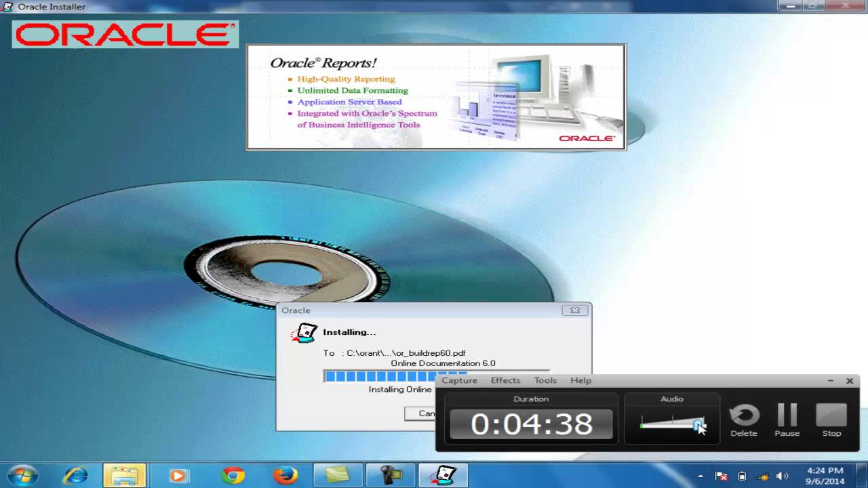This screenshot has width=868, height=488.
Task: Click the Duration timer display 0:04:38
Action: [531, 424]
